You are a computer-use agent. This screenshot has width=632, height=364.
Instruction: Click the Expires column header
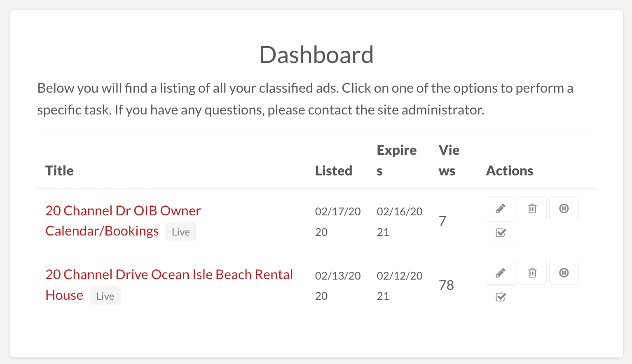[397, 160]
